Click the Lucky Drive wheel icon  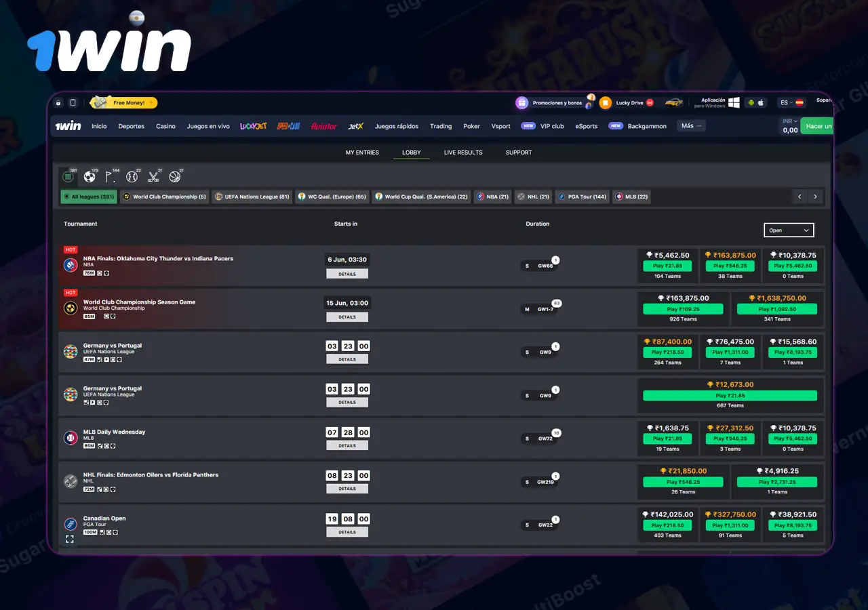tap(606, 102)
